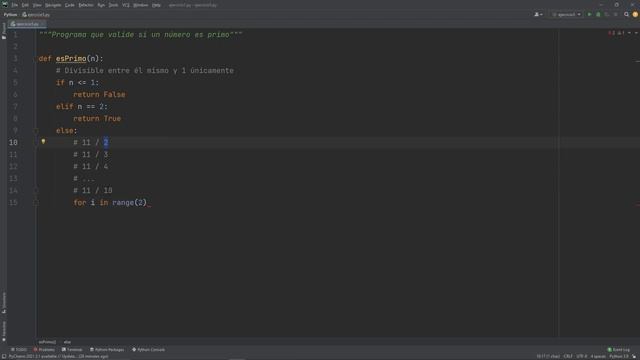The width and height of the screenshot is (640, 360).
Task: Click the Run with Coverage icon
Action: [x=607, y=14]
